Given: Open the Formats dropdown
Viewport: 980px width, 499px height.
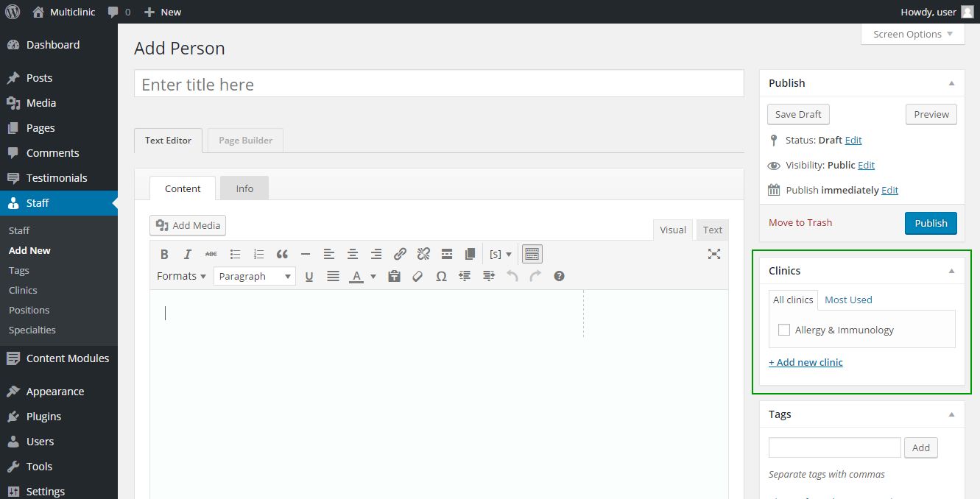Looking at the screenshot, I should pos(181,276).
